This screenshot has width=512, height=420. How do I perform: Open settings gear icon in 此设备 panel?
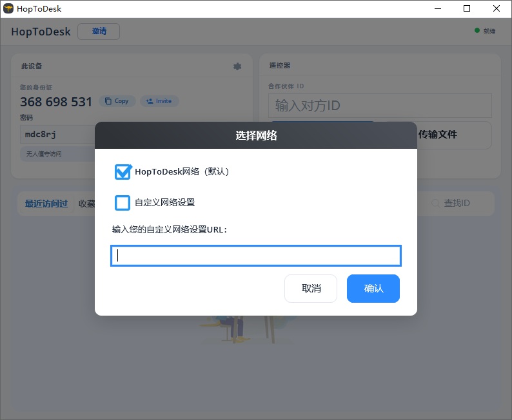237,66
